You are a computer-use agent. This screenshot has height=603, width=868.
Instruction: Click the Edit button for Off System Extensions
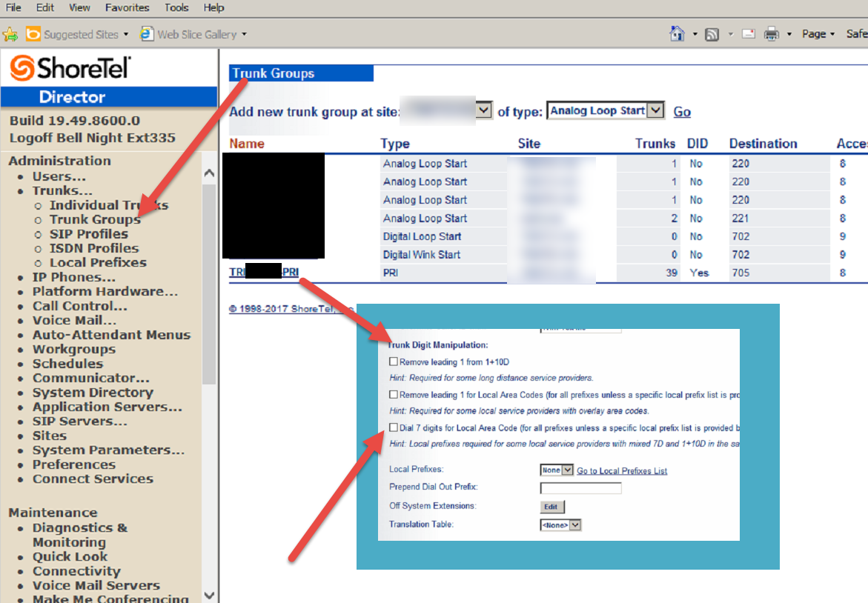552,506
